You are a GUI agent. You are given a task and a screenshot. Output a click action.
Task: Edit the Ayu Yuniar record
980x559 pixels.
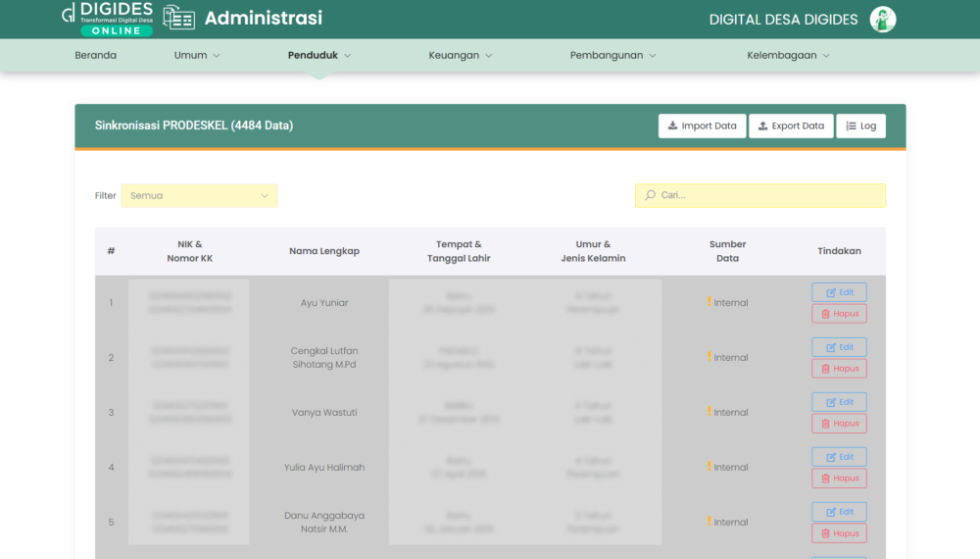839,292
